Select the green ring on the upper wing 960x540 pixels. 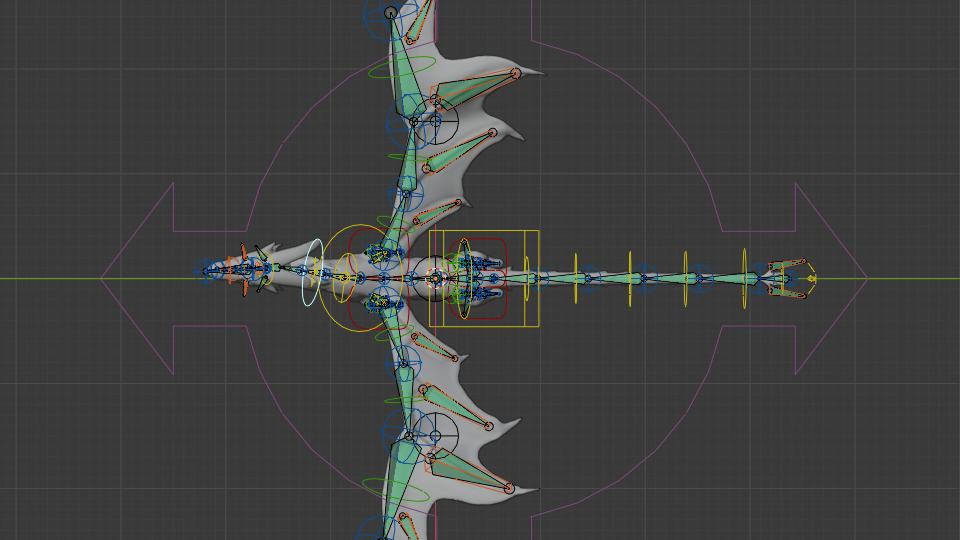pos(401,68)
